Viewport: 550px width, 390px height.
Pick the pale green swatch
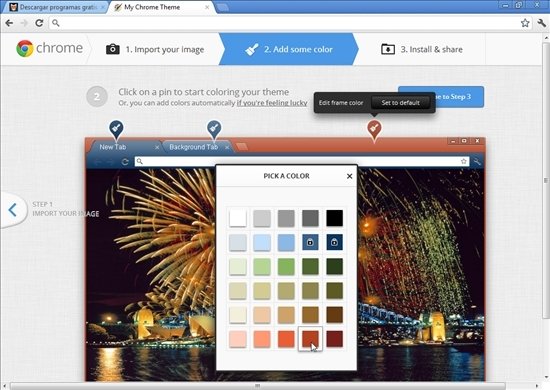238,267
